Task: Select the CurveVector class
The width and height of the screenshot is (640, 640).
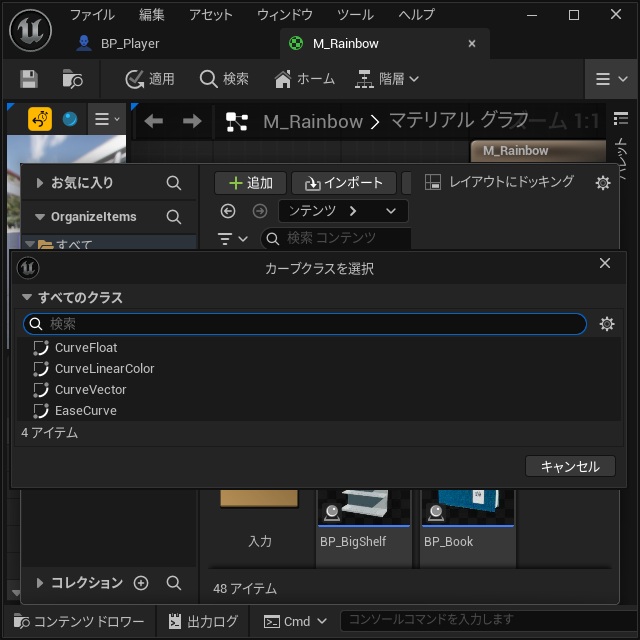Action: click(x=319, y=390)
